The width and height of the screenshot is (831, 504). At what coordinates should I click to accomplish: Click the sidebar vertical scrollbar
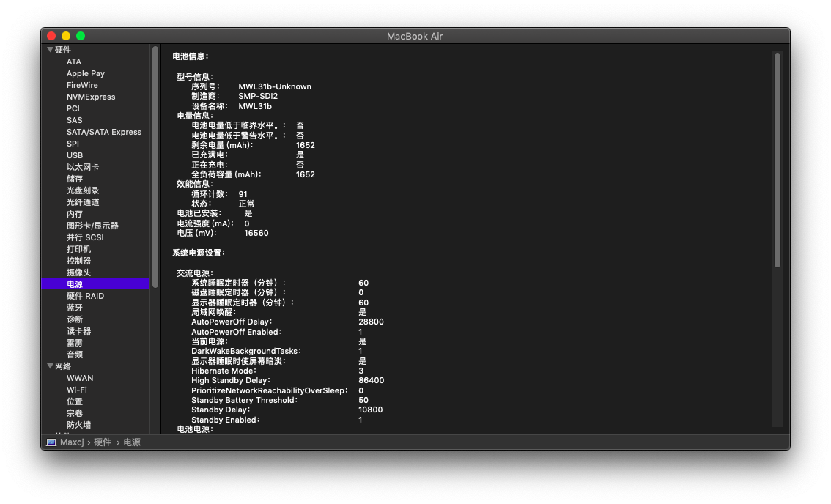point(155,167)
